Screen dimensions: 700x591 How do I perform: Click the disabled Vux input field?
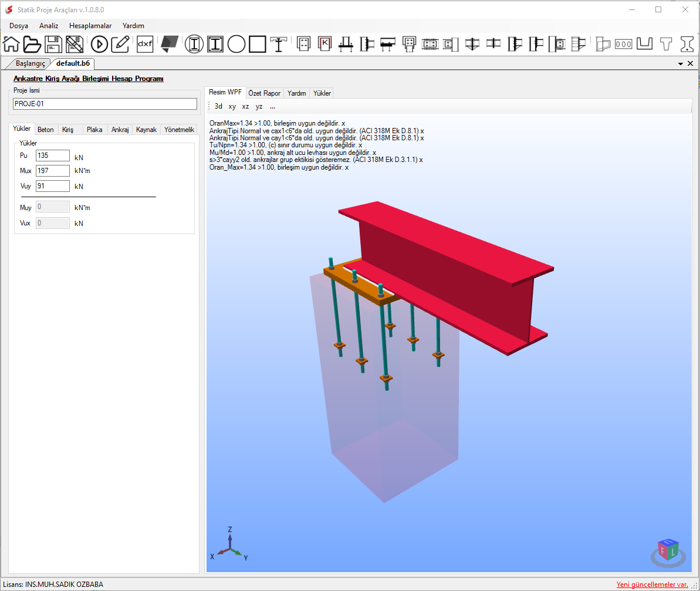click(53, 223)
